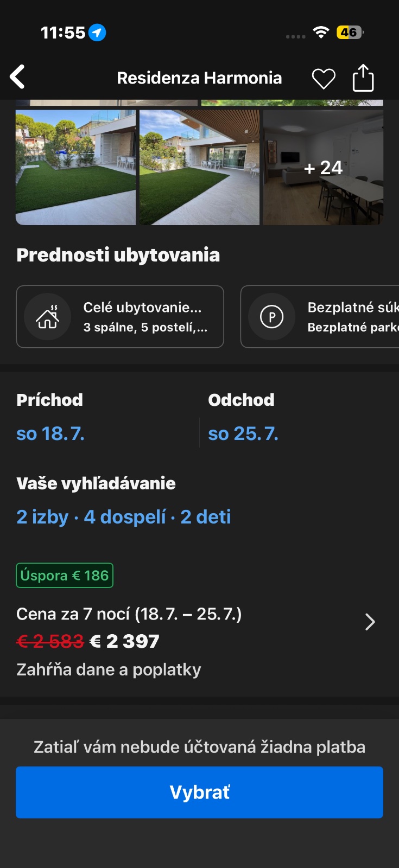Save Residenza Harmonia with heart icon
This screenshot has width=399, height=868.
click(x=324, y=79)
